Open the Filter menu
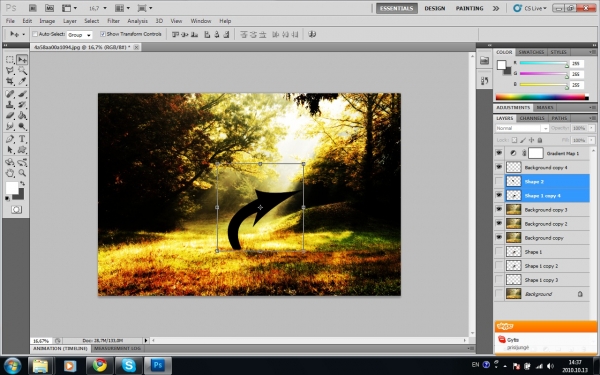This screenshot has height=375, width=600. [113, 21]
